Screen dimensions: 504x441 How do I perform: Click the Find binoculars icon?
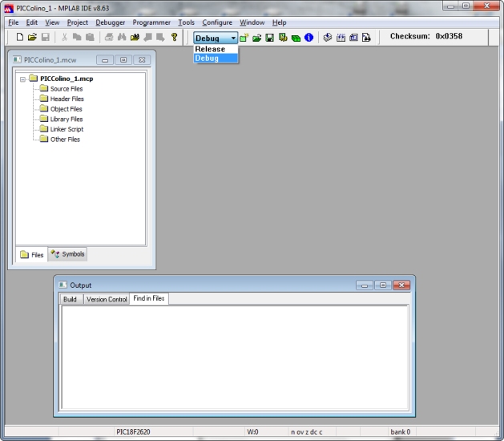(x=122, y=37)
